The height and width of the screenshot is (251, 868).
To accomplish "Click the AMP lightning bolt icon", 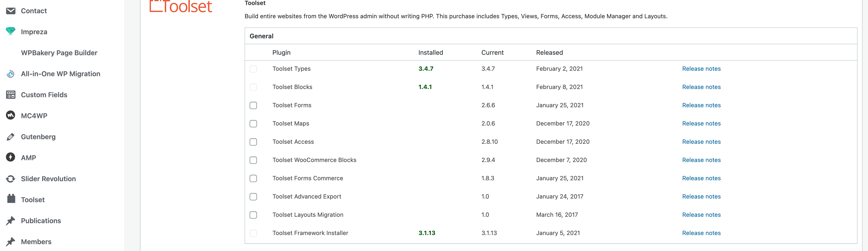I will click(x=11, y=157).
